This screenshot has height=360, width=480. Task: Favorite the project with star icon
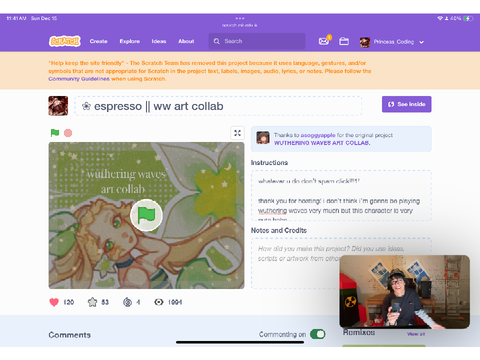92,302
